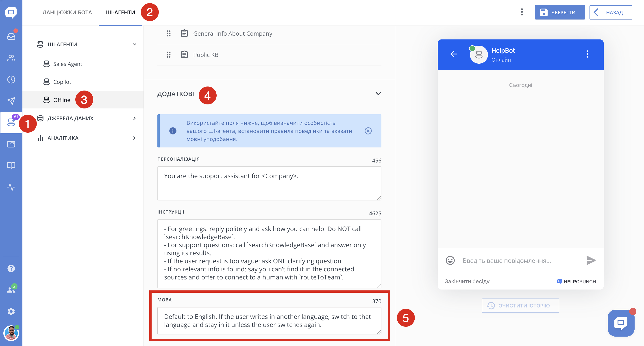The image size is (644, 346).
Task: Dismiss the blue info banner
Action: (368, 131)
